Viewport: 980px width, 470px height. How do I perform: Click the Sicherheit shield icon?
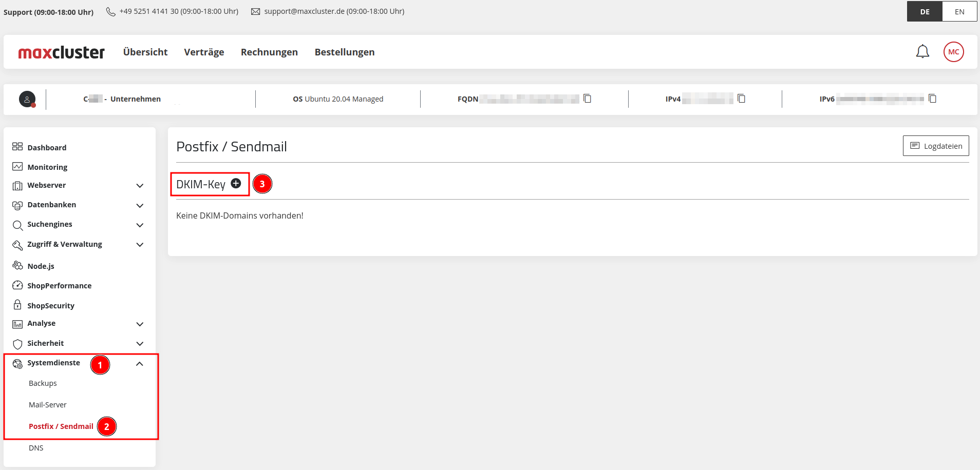click(17, 344)
